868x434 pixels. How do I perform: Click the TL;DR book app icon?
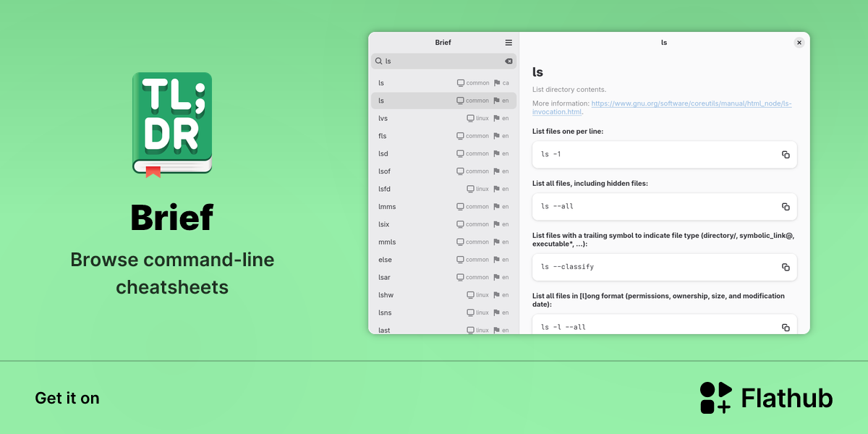pos(172,124)
